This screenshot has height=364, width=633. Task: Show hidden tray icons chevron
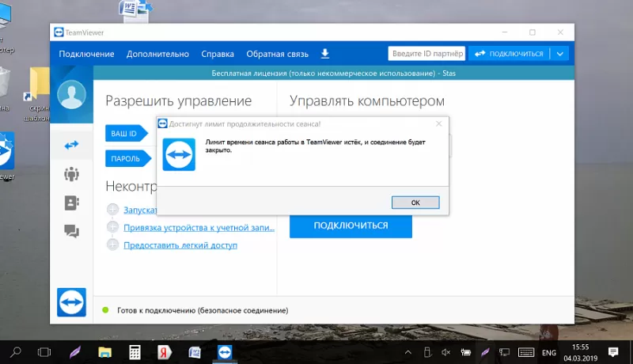(x=408, y=352)
